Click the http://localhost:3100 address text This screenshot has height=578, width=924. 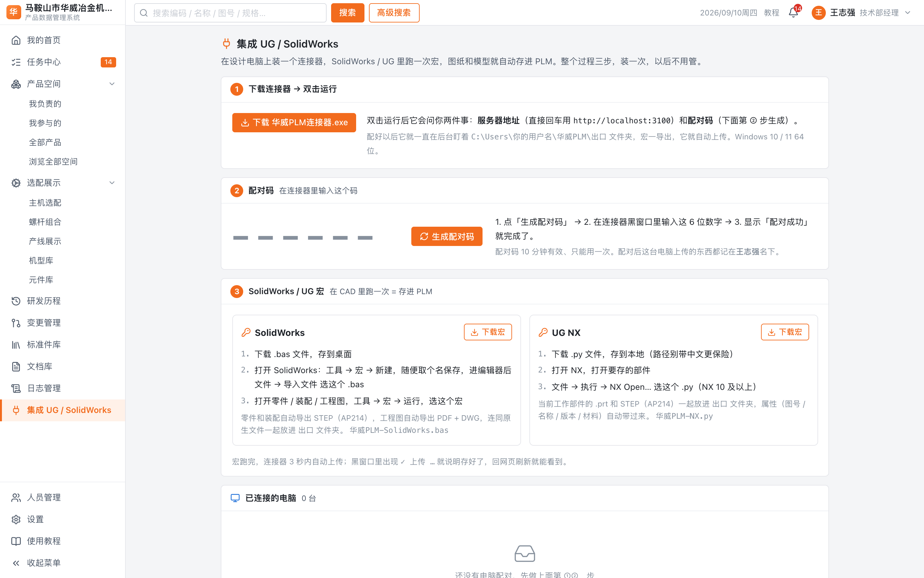pyautogui.click(x=621, y=120)
